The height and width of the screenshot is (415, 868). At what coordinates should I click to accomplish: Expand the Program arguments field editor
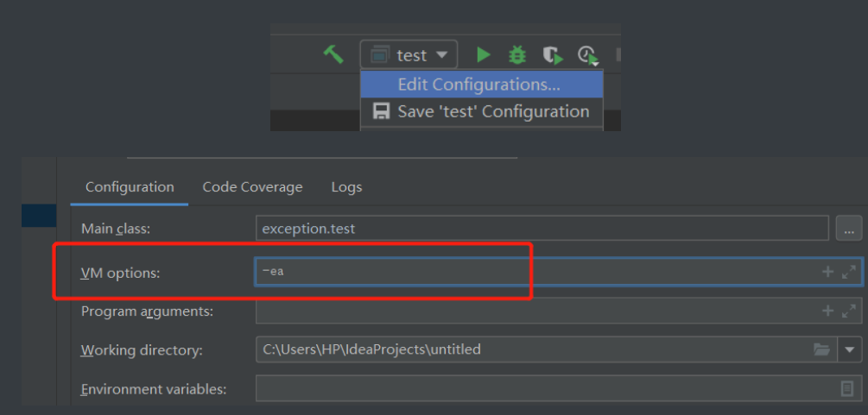849,311
